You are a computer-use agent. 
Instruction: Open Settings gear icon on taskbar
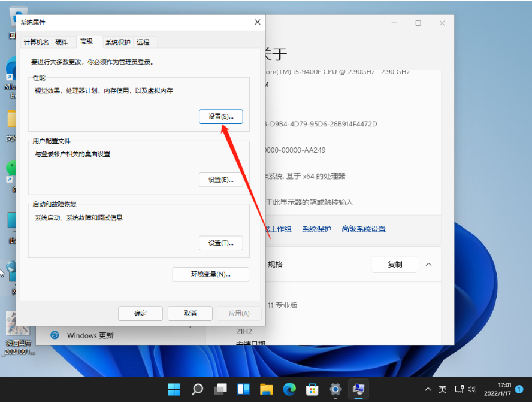tap(335, 389)
